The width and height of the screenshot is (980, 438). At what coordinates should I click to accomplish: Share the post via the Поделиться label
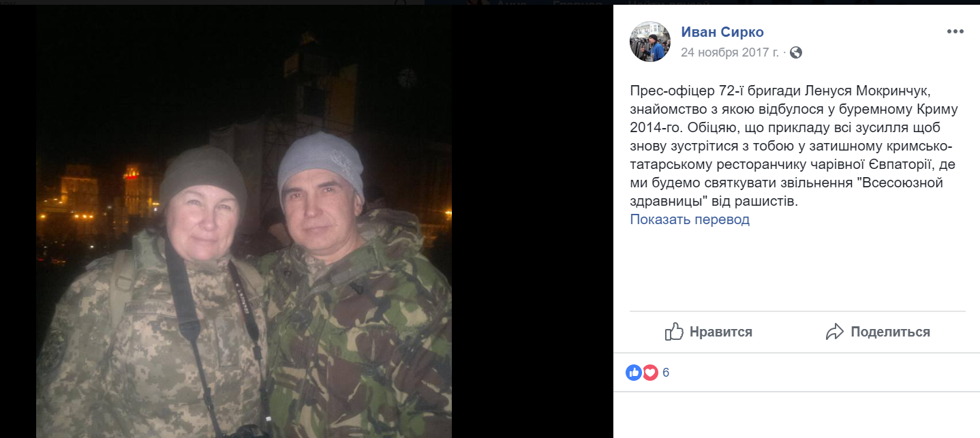(x=890, y=332)
